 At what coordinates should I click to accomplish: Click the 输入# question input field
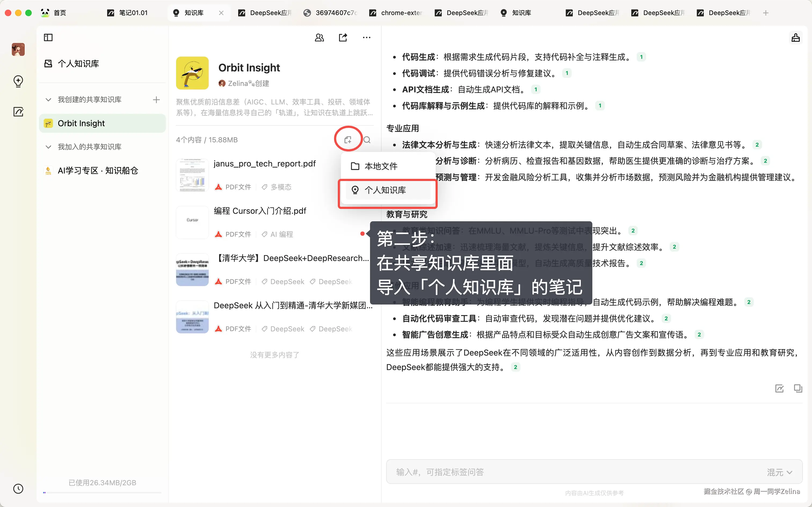pos(536,472)
